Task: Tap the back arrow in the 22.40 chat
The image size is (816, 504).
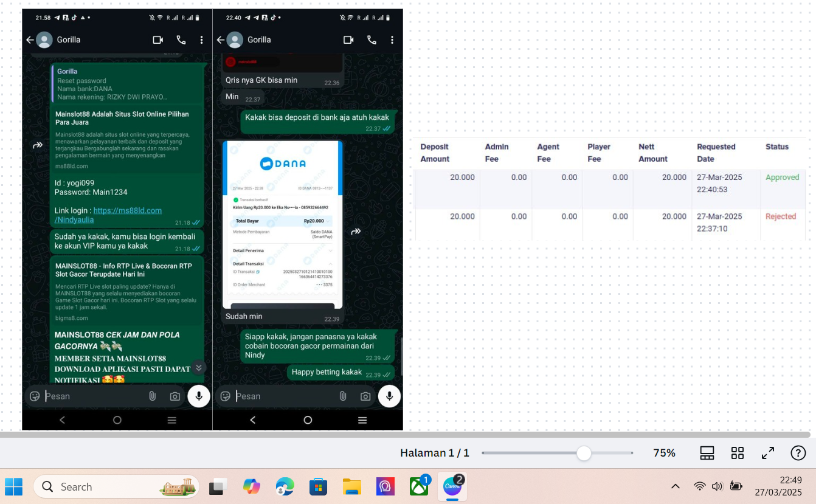Action: pyautogui.click(x=221, y=40)
